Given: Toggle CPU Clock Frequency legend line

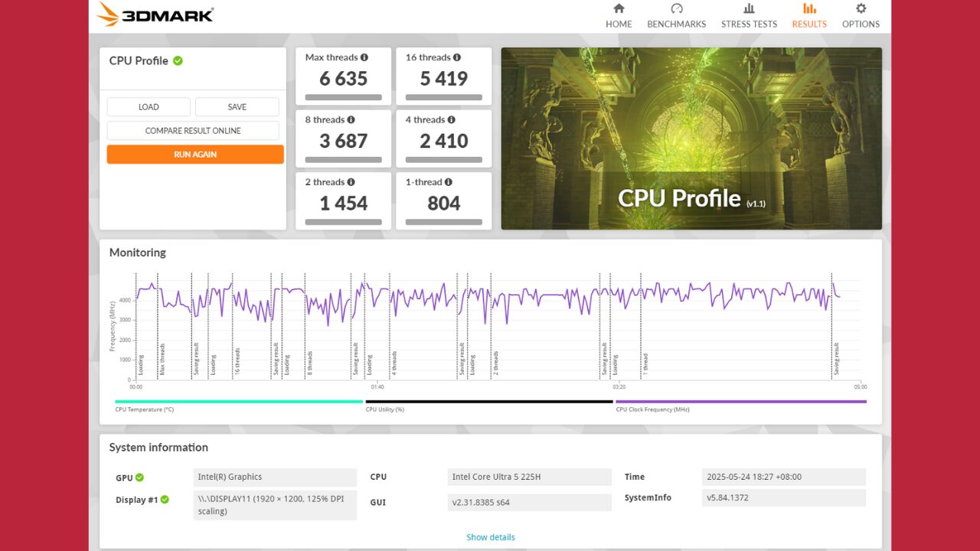Looking at the screenshot, I should click(740, 401).
